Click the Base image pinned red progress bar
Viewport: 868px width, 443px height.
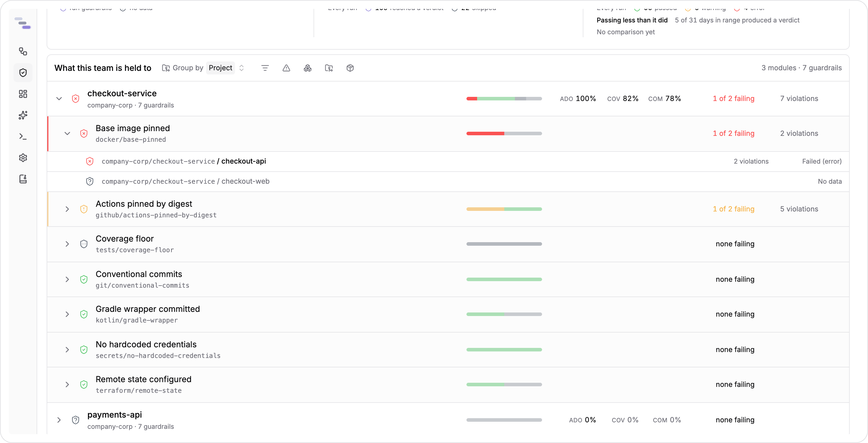(504, 133)
